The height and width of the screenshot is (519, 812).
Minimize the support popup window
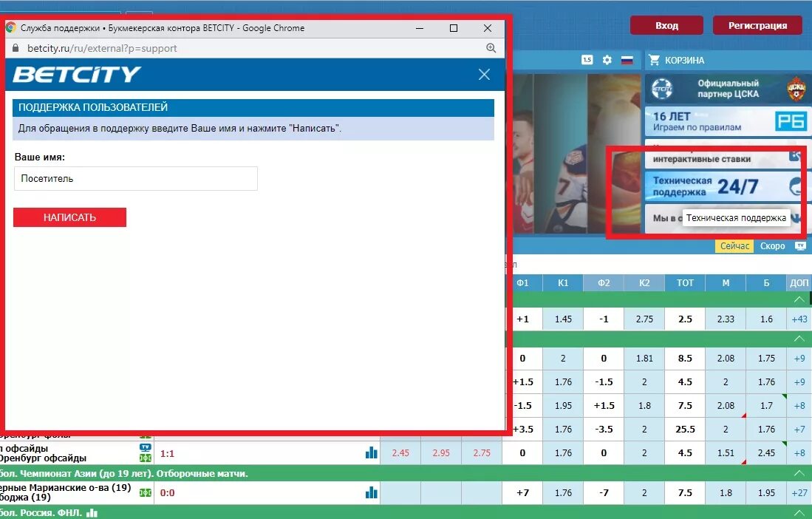click(420, 28)
